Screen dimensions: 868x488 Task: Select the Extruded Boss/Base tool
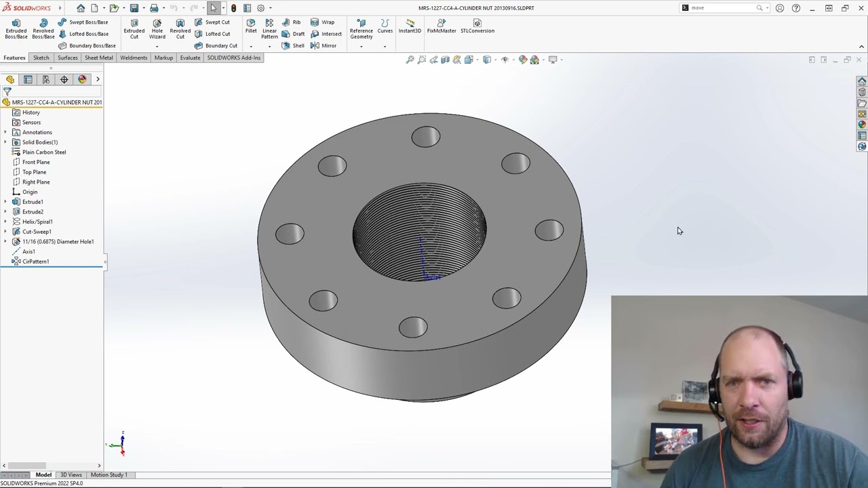(16, 29)
